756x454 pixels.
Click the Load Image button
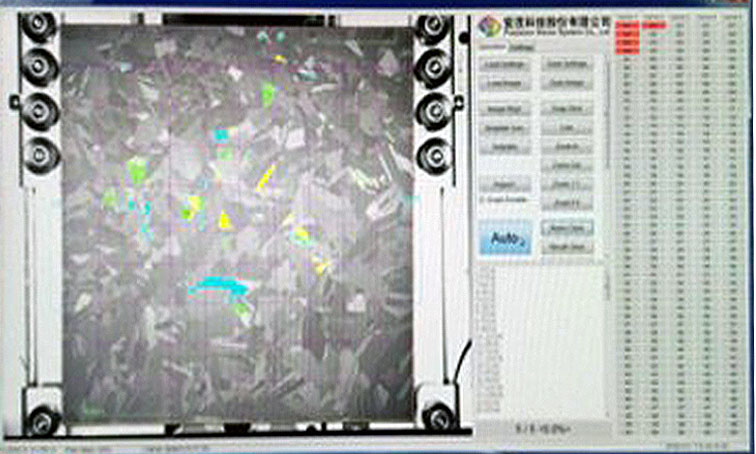[x=505, y=86]
